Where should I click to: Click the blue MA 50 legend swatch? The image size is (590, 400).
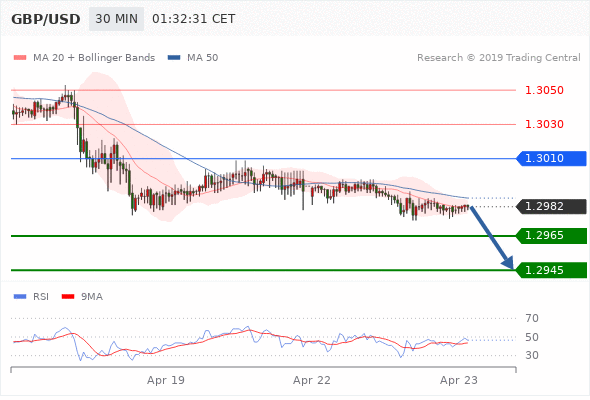click(x=174, y=58)
